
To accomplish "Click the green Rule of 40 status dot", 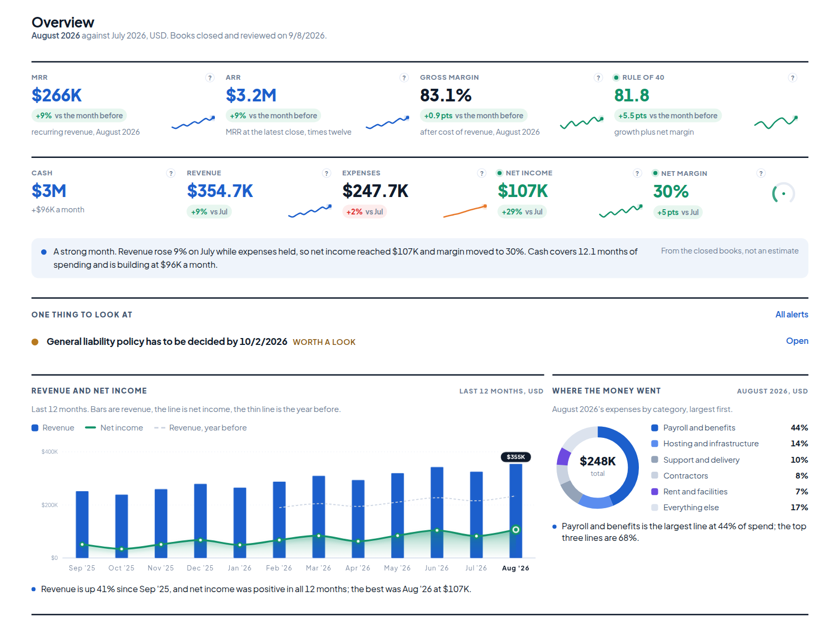I will coord(616,78).
